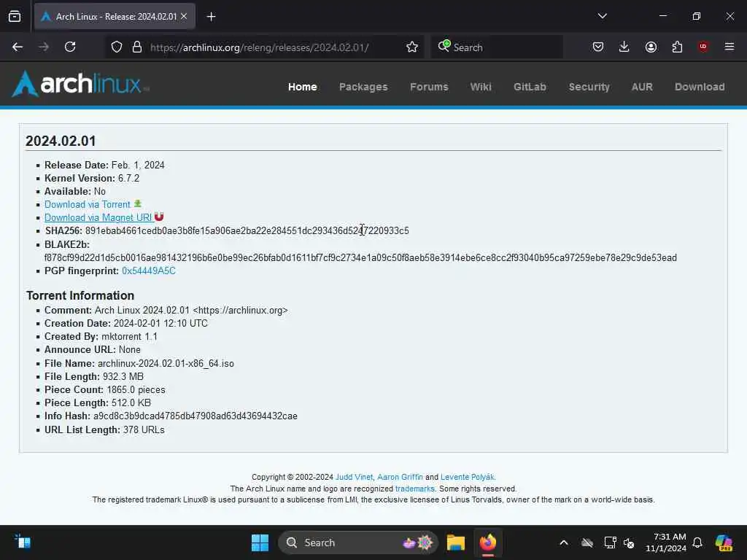This screenshot has height=560, width=747.
Task: Click the 2024.02.01 page heading
Action: pyautogui.click(x=61, y=141)
